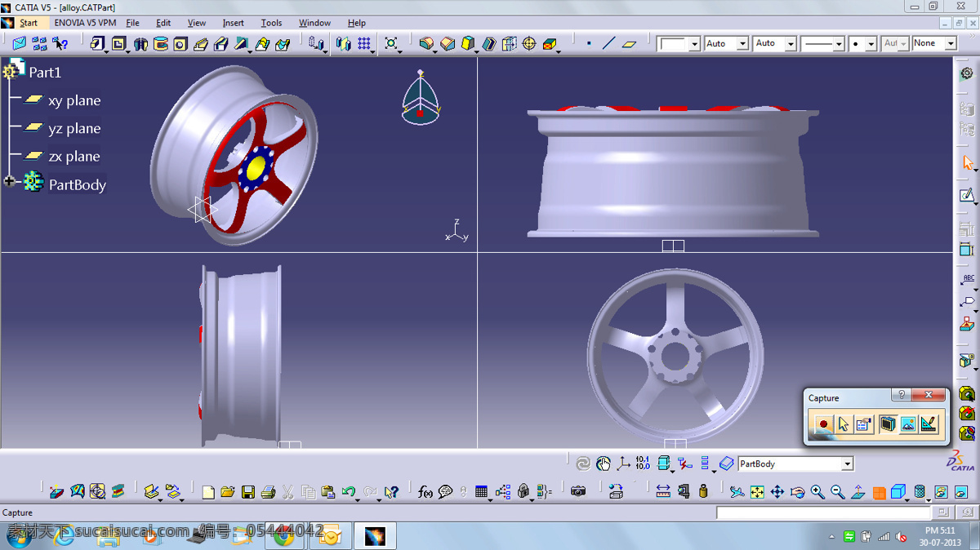980x550 pixels.
Task: Open the Start menu in CATIA
Action: [29, 23]
